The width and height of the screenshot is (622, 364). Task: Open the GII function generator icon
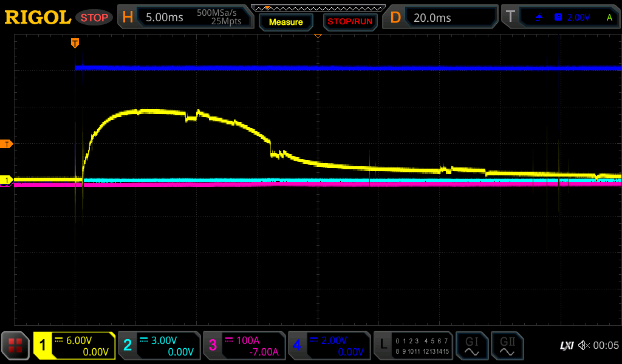coord(507,346)
